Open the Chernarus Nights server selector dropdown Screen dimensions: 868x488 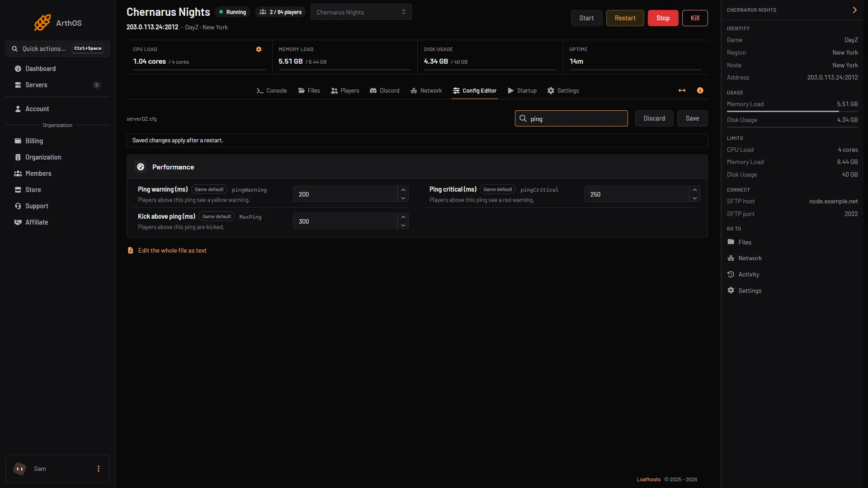point(361,12)
